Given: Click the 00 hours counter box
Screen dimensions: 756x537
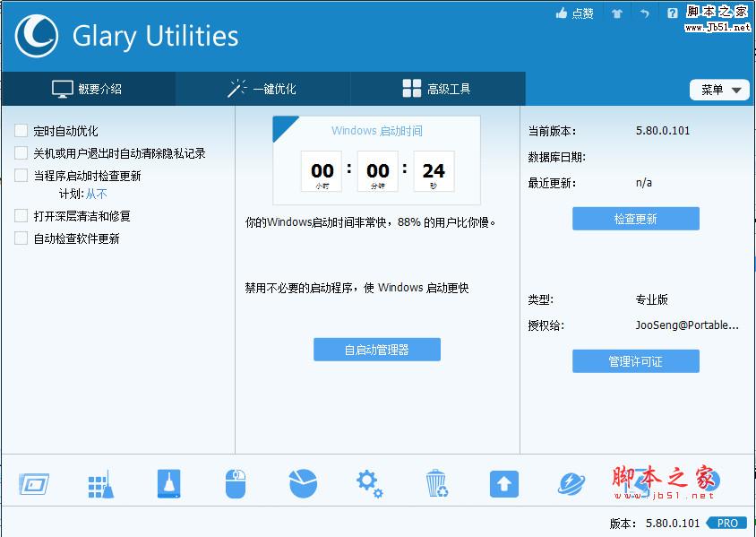Looking at the screenshot, I should pos(322,171).
